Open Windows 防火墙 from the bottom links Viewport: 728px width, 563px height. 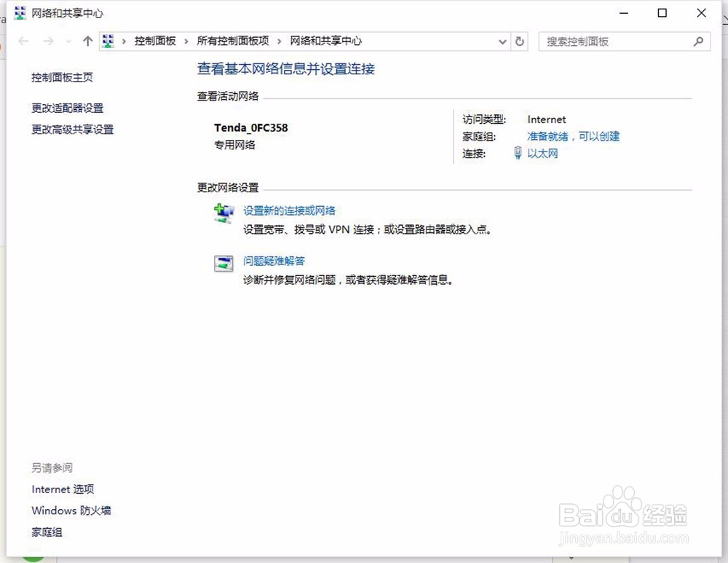point(71,511)
